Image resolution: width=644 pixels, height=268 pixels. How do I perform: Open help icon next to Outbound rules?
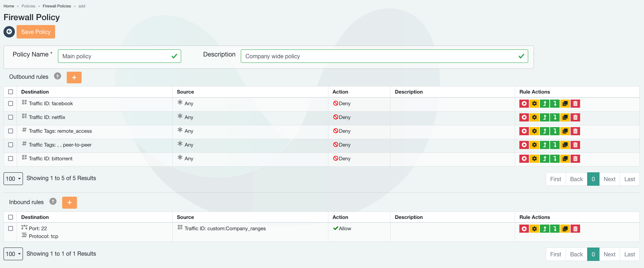(58, 76)
